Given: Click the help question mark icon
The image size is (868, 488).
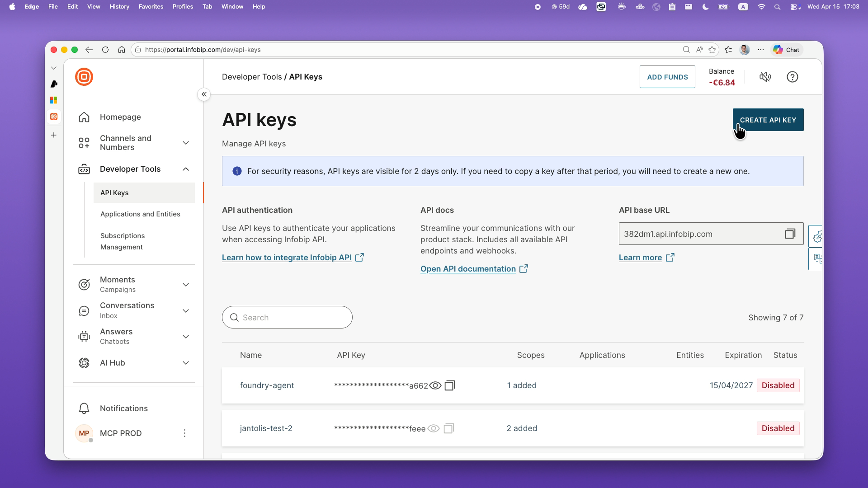Looking at the screenshot, I should click(793, 77).
